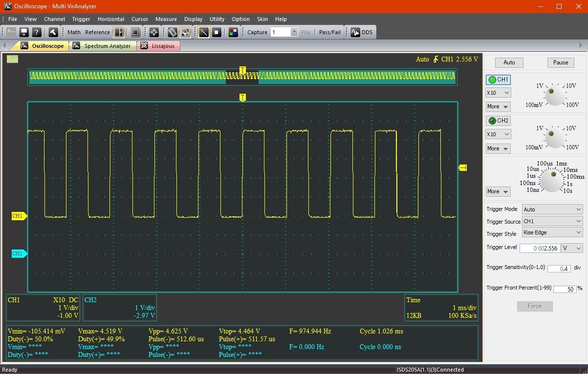Open the Skin menu
Screen dimensions: 588x374
pos(262,19)
